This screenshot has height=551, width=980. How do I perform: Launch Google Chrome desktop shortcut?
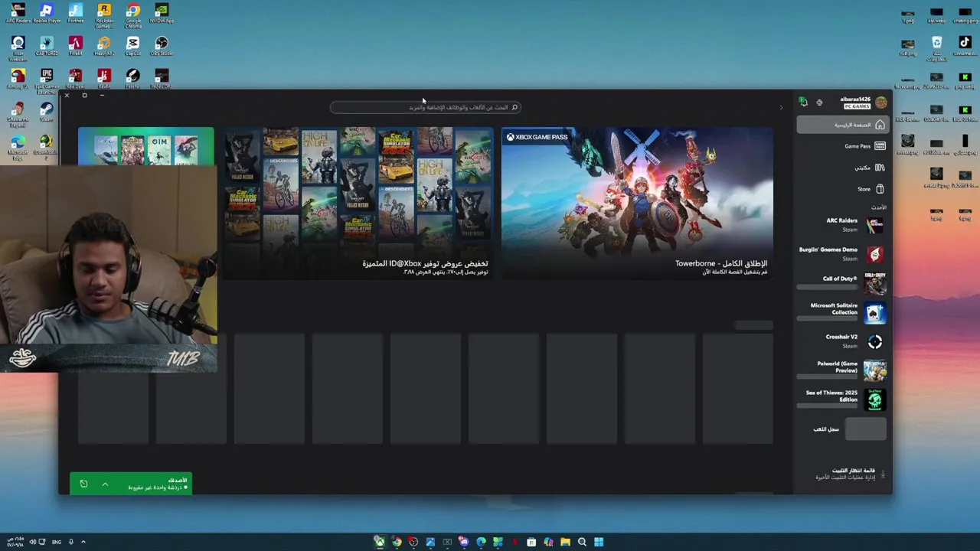point(133,15)
